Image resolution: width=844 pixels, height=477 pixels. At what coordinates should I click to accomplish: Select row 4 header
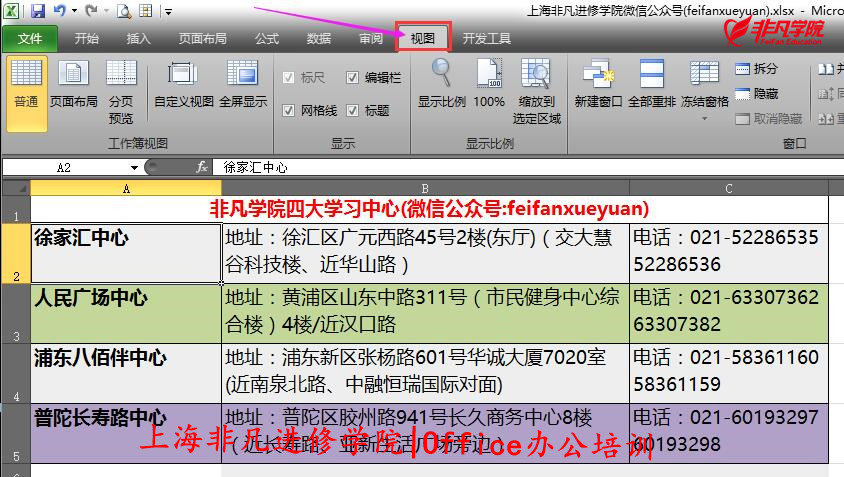(16, 374)
